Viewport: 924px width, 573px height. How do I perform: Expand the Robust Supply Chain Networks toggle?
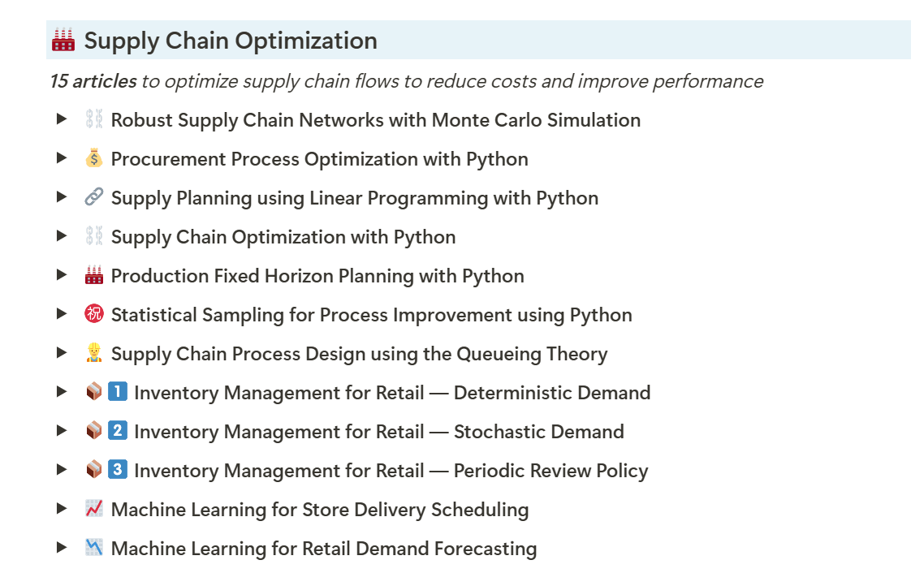coord(62,119)
